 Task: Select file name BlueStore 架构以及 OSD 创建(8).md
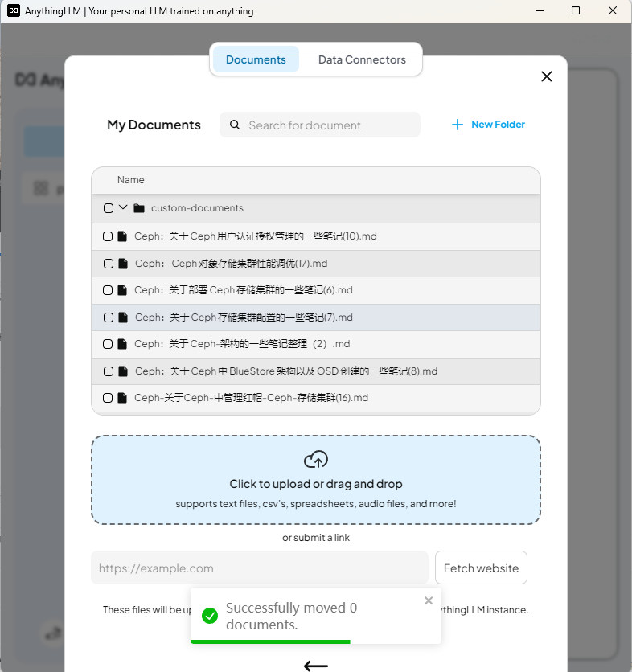point(286,371)
